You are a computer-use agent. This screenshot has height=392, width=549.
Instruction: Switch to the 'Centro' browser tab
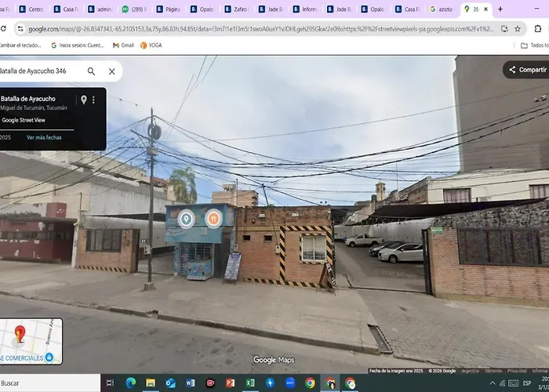coord(31,9)
